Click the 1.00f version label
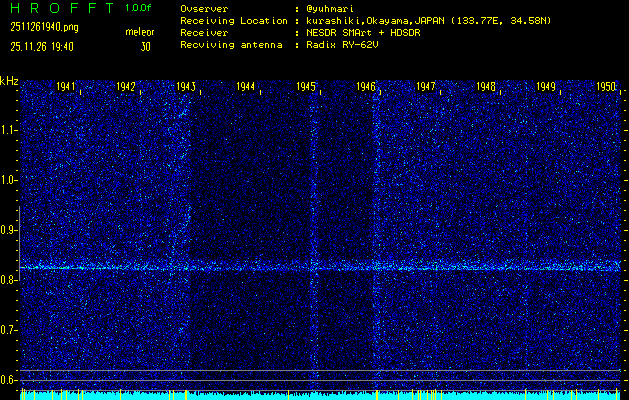Viewport: 629px width, 400px height. tap(139, 8)
